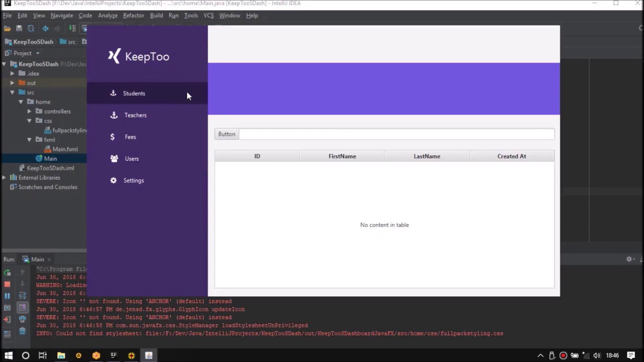Click the Back navigation arrow in toolbar
Viewport: 644px width, 362px height.
coord(45,29)
